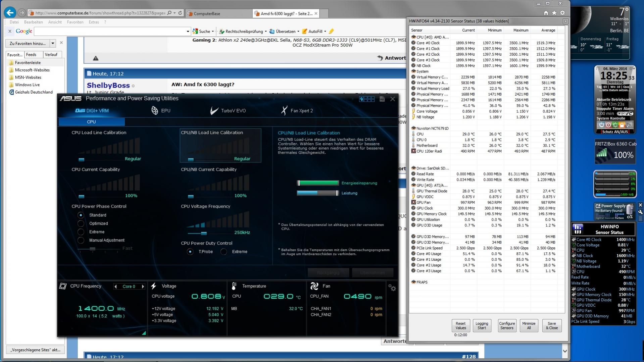Click the highlighter pencil on Google toolbar
This screenshot has width=644, height=362.
[x=332, y=31]
